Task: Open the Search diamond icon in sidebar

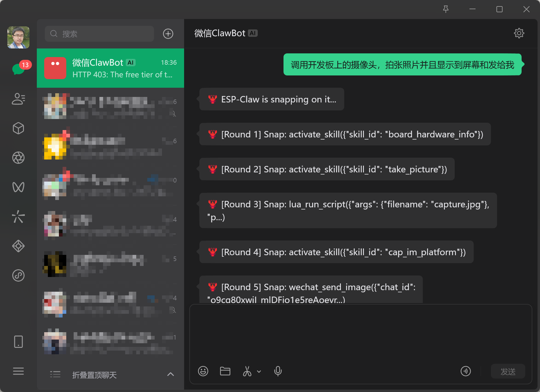Action: tap(18, 246)
